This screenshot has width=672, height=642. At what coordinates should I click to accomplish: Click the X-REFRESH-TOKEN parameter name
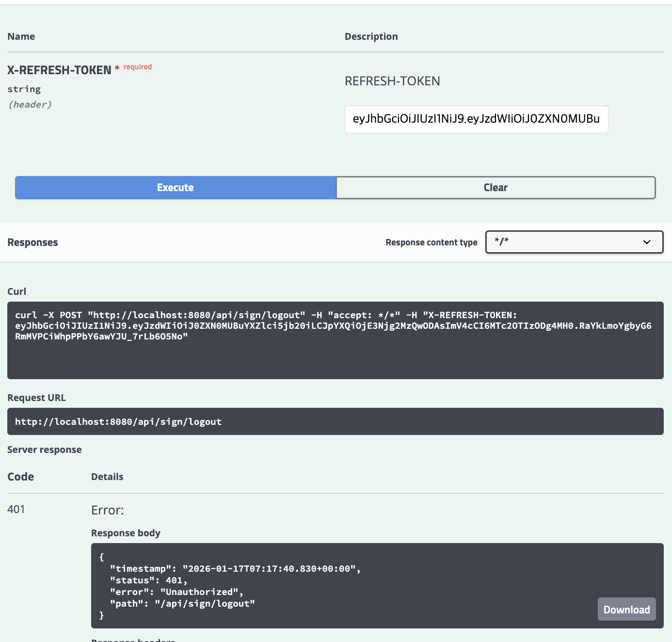click(59, 70)
